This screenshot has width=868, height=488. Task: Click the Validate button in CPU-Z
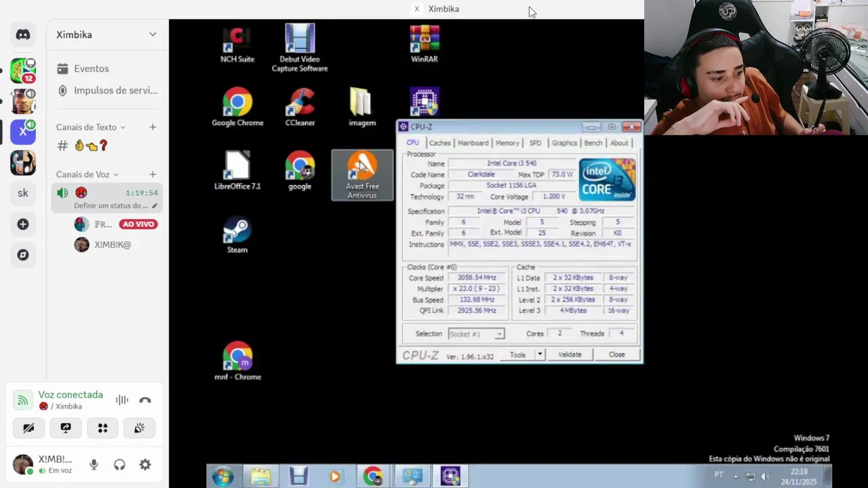tap(570, 354)
